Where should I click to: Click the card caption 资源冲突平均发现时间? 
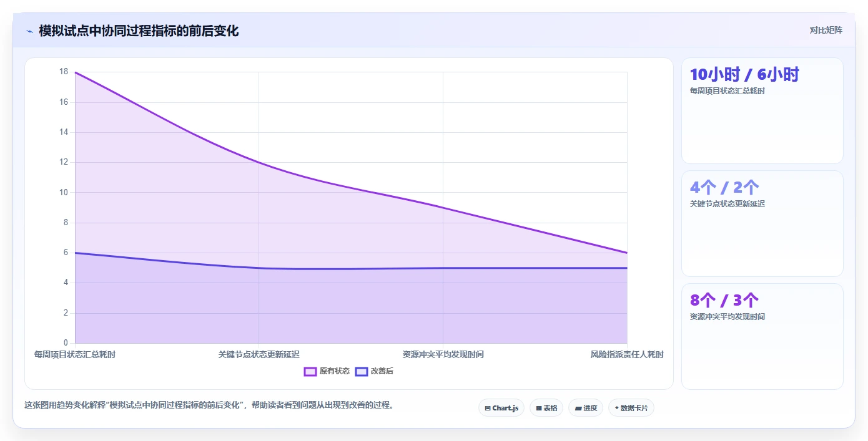coord(727,317)
